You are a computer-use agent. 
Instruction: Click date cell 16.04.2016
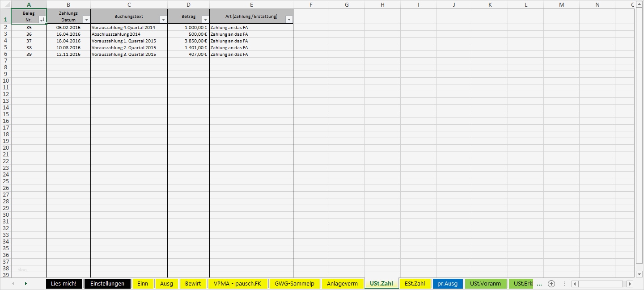pos(68,34)
